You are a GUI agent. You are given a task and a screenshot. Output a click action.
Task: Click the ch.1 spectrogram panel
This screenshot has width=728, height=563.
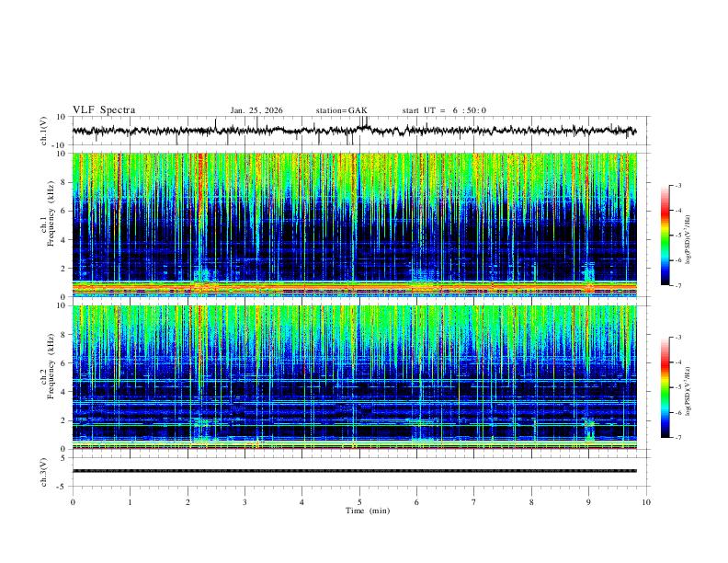coord(354,224)
